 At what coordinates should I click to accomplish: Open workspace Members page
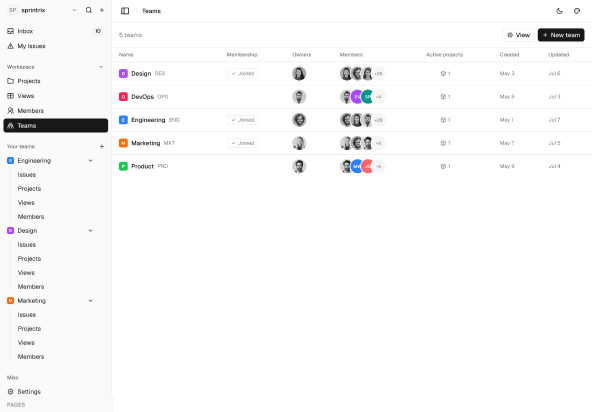click(x=56, y=111)
